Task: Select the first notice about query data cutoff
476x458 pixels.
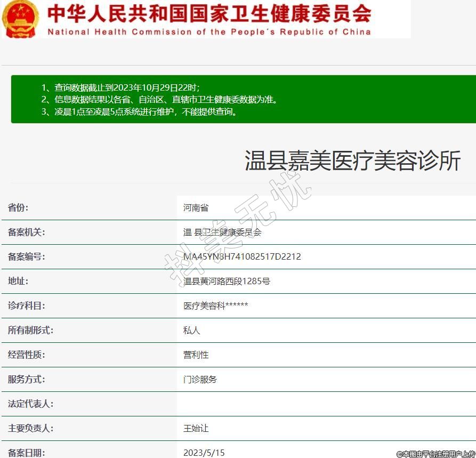Action: pyautogui.click(x=120, y=87)
